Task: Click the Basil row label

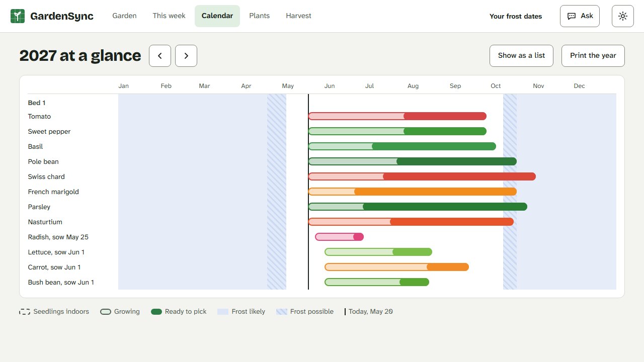Action: 35,147
